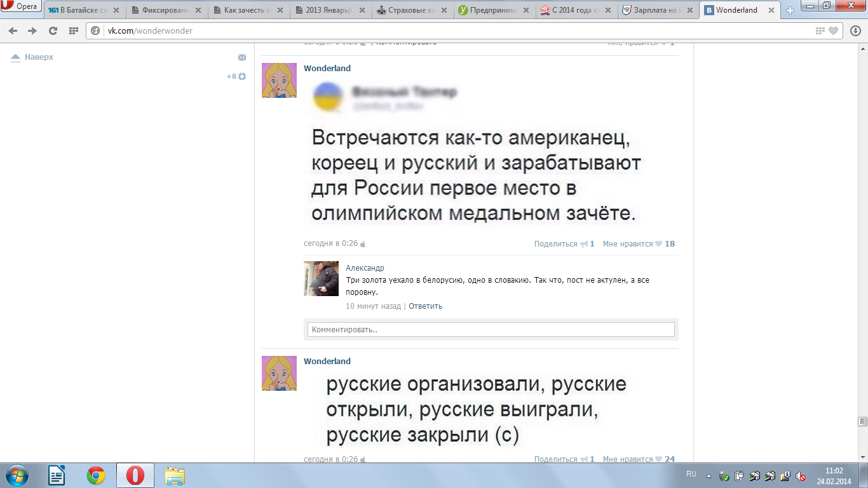Launch Google Chrome from the taskbar
Image resolution: width=868 pixels, height=488 pixels.
(96, 475)
